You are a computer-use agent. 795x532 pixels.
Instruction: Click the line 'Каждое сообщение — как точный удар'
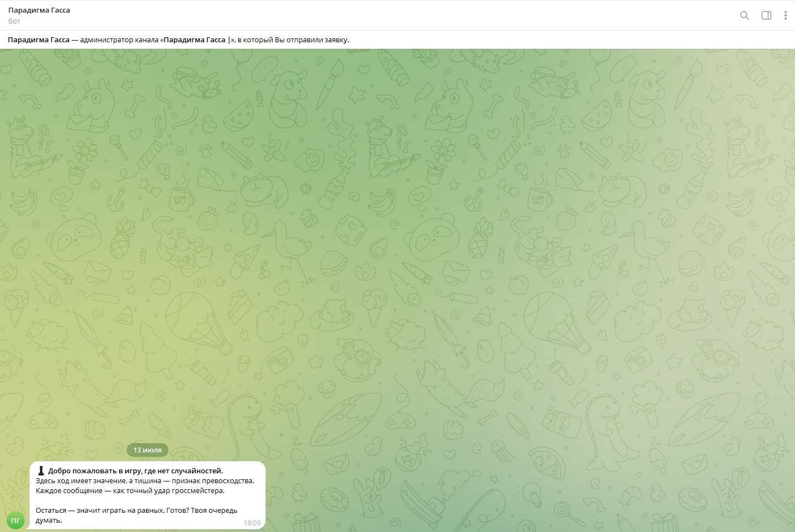point(130,491)
